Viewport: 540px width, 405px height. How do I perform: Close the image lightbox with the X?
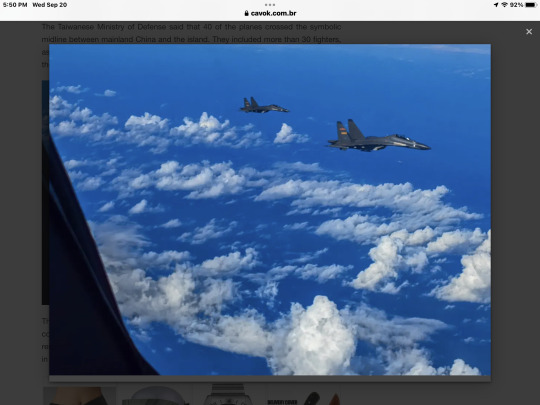click(x=529, y=32)
